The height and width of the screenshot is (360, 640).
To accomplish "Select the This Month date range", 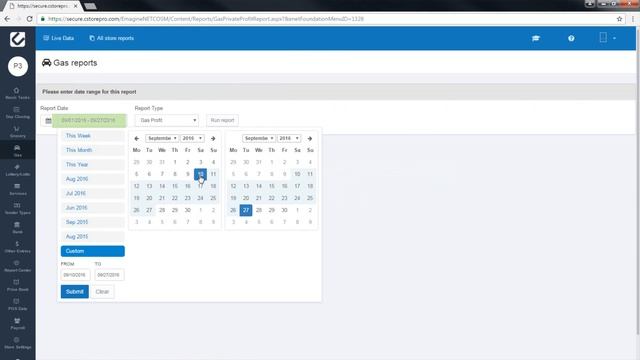I will 93,150.
